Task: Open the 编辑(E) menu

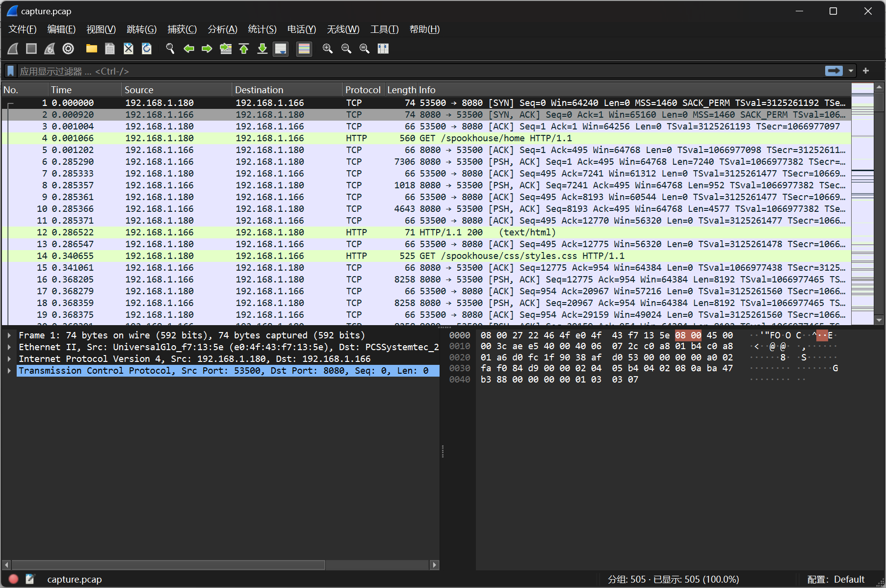Action: pos(61,29)
